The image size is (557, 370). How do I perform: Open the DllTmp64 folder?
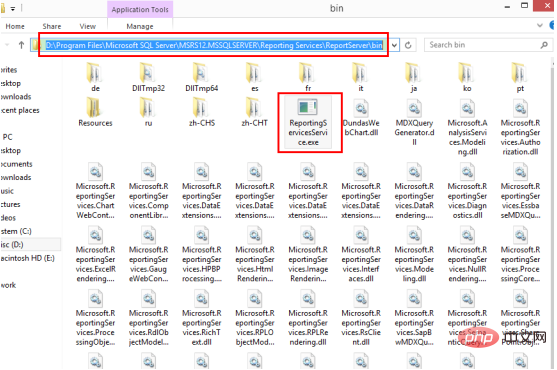point(201,77)
